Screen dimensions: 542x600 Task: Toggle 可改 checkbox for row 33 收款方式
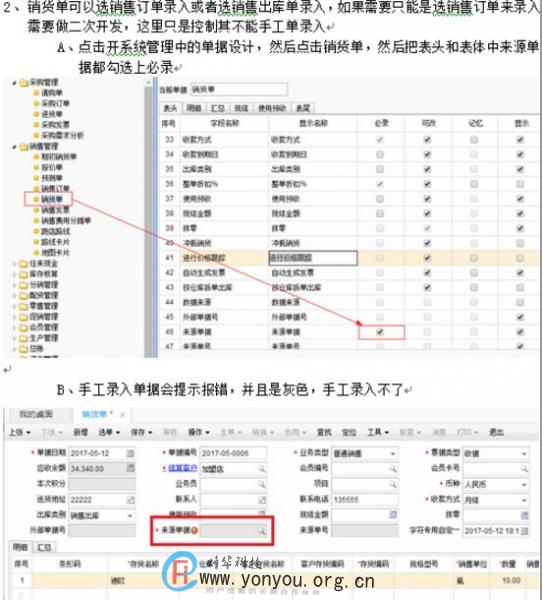click(x=427, y=140)
